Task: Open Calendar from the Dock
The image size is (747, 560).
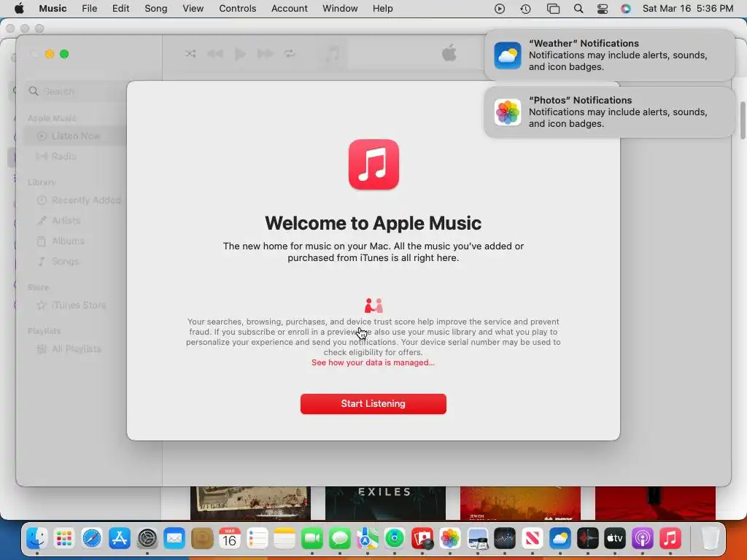Action: tap(230, 539)
